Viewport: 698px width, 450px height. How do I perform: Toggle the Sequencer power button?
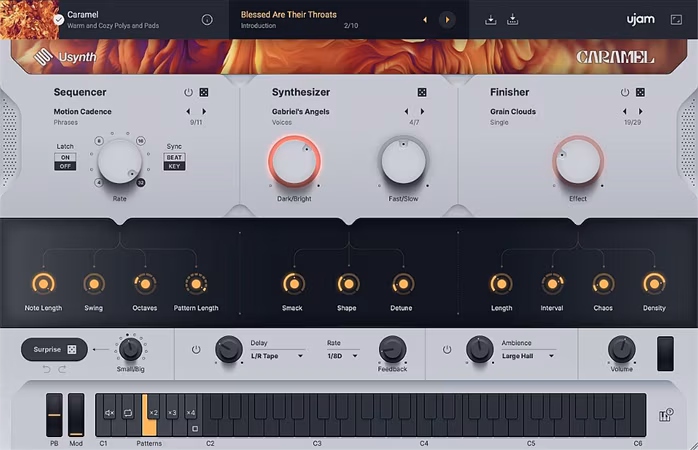point(188,92)
